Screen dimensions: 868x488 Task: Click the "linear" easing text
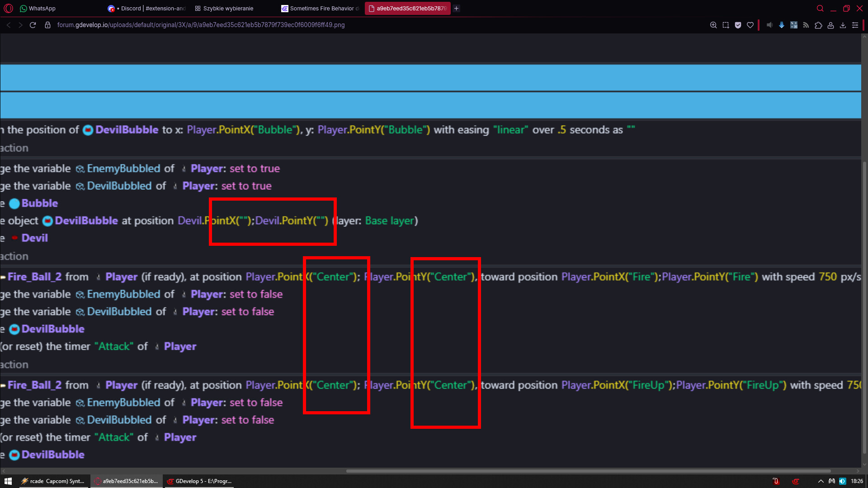coord(510,130)
